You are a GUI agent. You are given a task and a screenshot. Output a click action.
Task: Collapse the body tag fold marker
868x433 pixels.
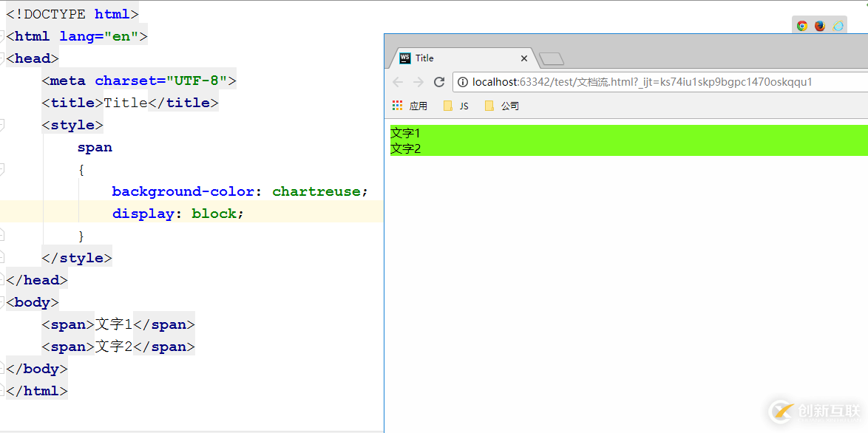[2, 302]
